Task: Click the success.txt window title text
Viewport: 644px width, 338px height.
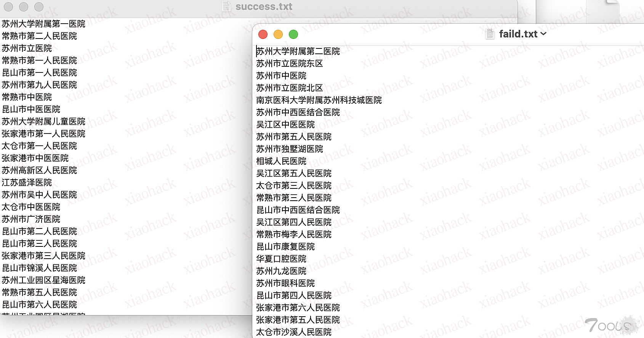Action: point(264,6)
